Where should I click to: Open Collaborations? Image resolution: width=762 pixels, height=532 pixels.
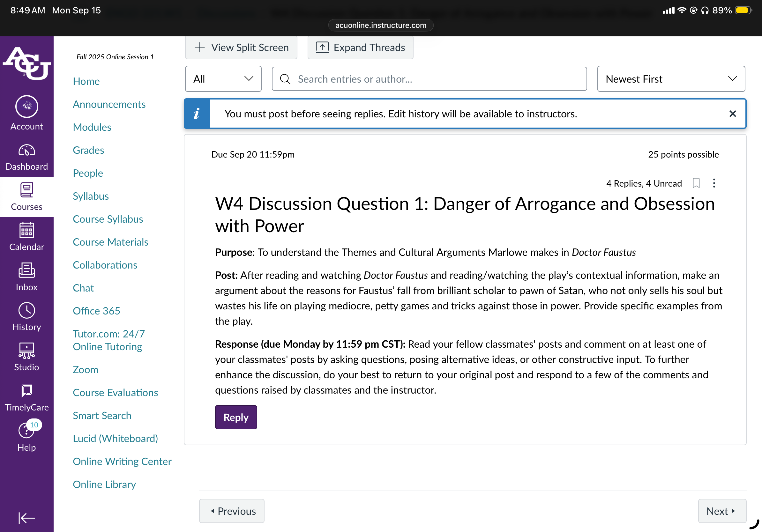tap(105, 265)
